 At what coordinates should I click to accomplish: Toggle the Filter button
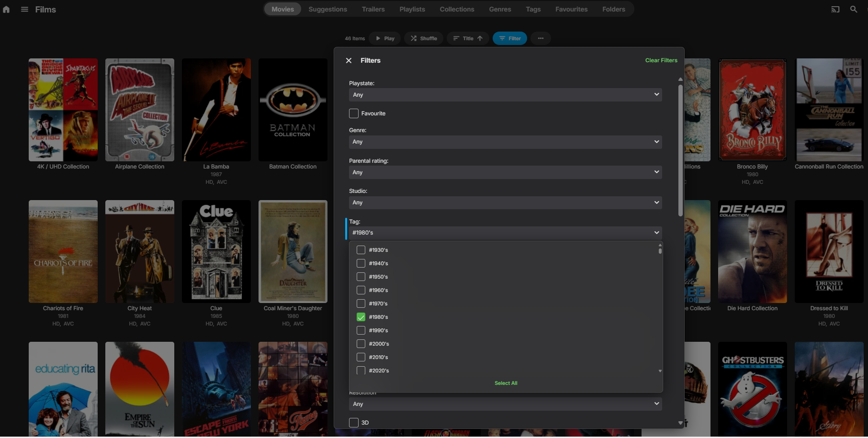(x=510, y=38)
